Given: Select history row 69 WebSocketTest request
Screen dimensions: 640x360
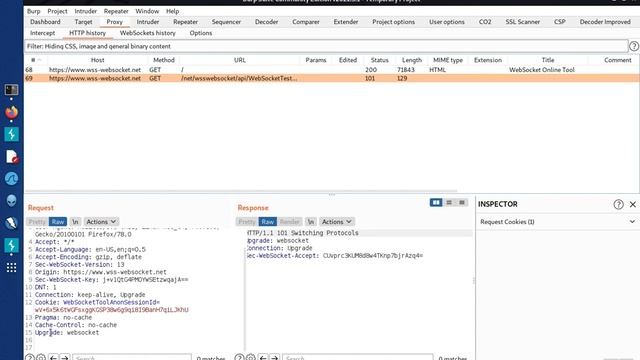Looking at the screenshot, I should 332,78.
